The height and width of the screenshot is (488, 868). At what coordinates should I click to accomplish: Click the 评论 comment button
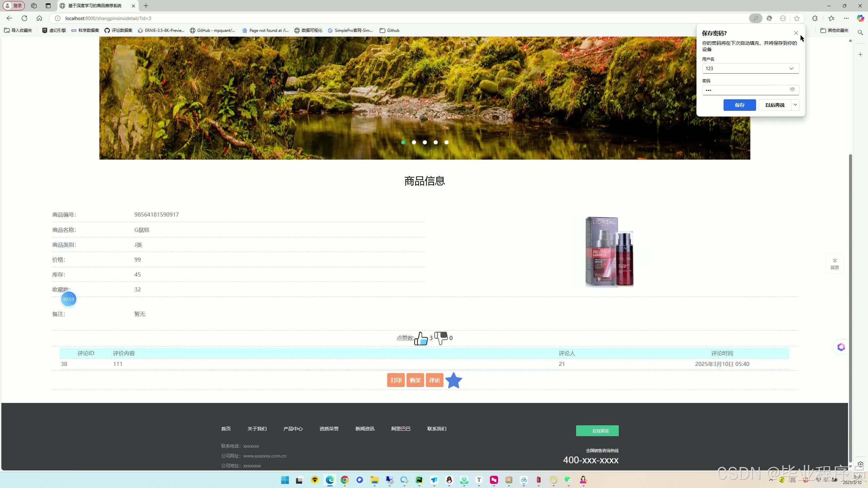click(434, 380)
